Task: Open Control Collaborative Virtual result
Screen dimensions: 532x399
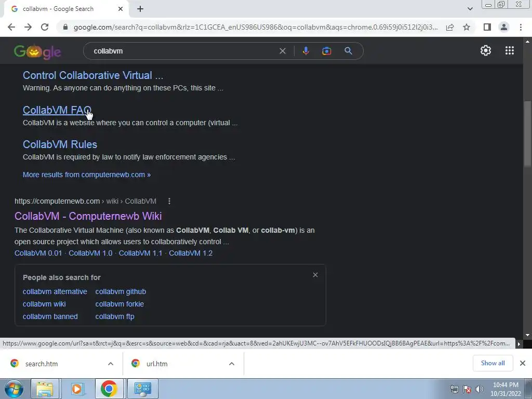Action: 93,75
